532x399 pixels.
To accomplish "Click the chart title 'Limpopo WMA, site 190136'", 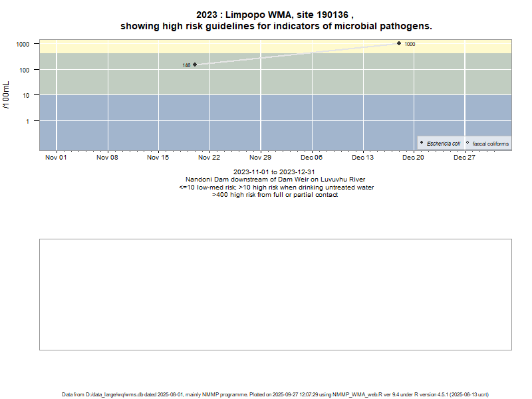I will tap(275, 15).
